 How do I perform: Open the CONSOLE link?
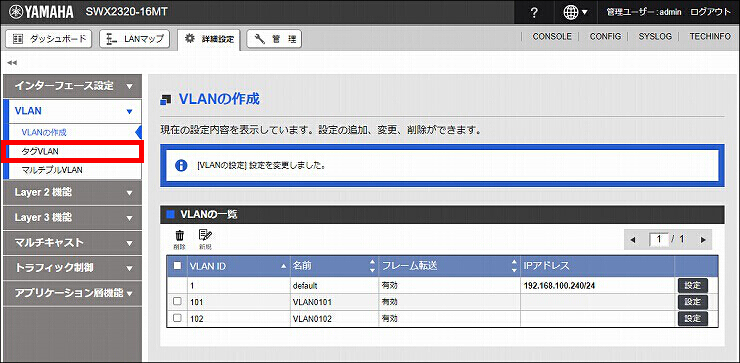click(x=552, y=36)
